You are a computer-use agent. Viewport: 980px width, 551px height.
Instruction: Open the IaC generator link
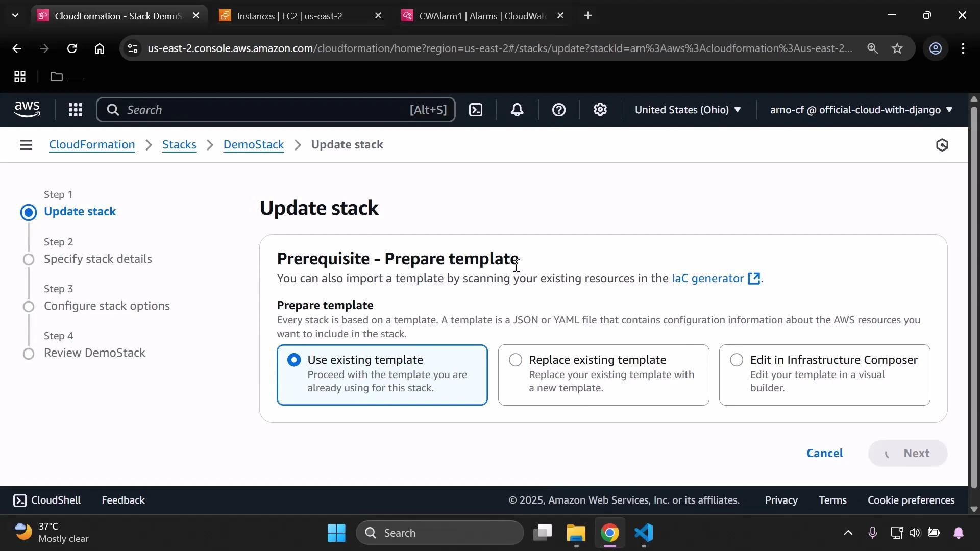[x=707, y=279]
